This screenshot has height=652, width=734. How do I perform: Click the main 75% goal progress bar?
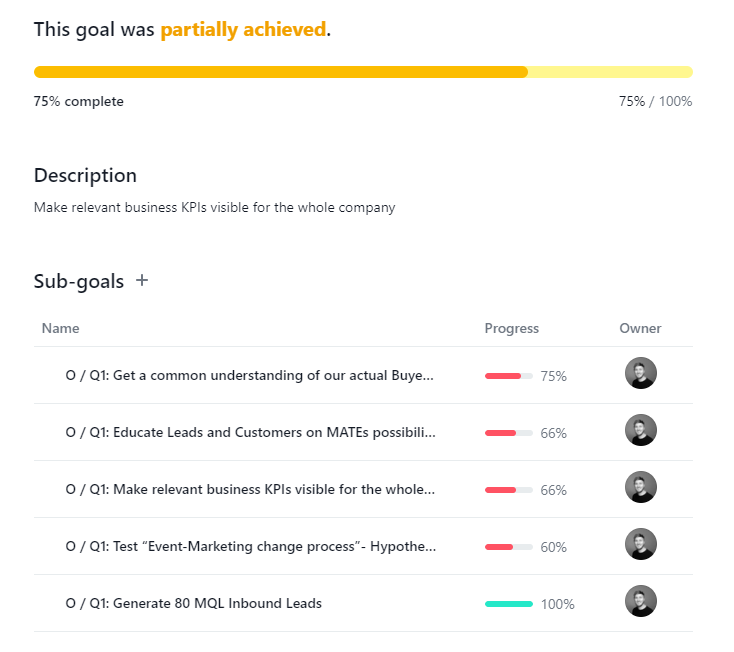(x=362, y=72)
